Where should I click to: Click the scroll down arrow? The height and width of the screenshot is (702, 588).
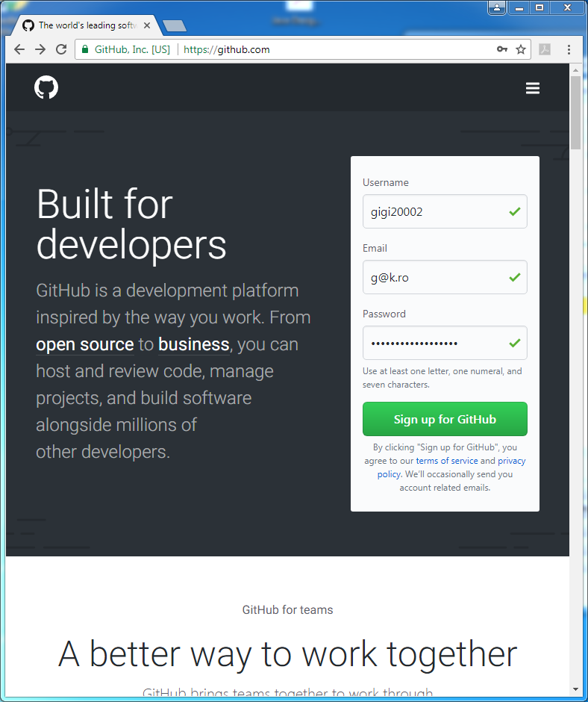tap(575, 689)
